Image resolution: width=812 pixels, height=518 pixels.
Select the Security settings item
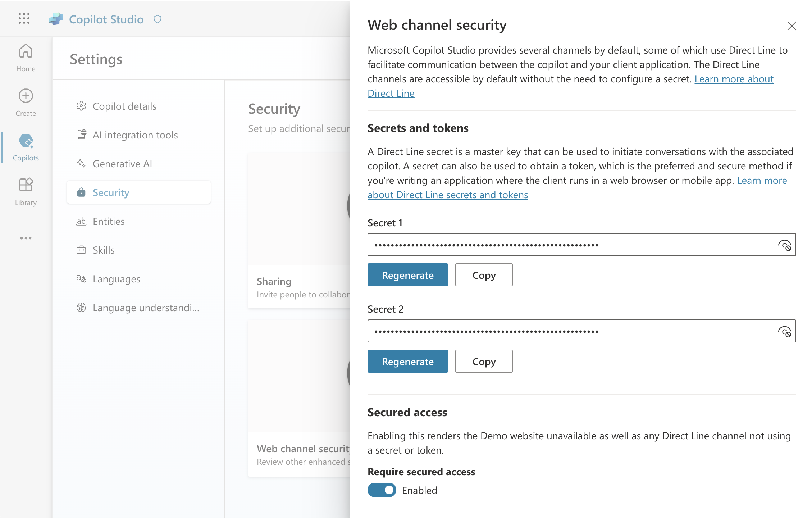tap(139, 192)
